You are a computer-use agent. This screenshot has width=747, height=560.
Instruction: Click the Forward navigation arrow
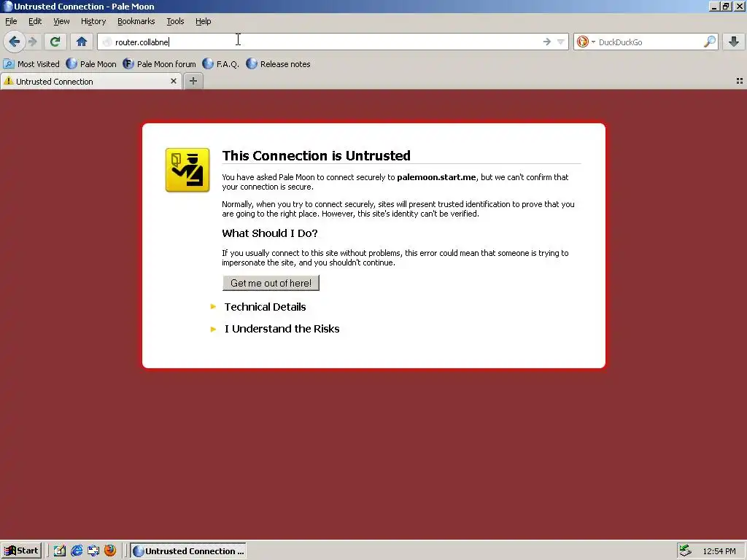tap(33, 42)
